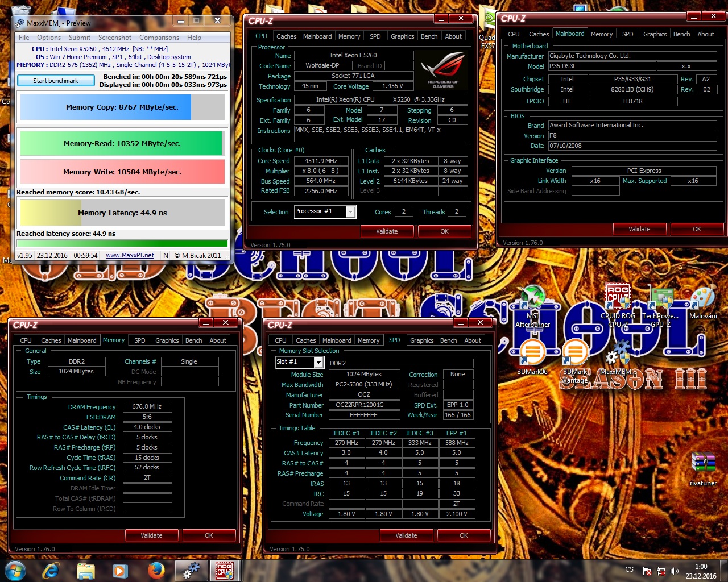
Task: Click the Republic of Gamers logo in CPU-Z
Action: (x=443, y=70)
